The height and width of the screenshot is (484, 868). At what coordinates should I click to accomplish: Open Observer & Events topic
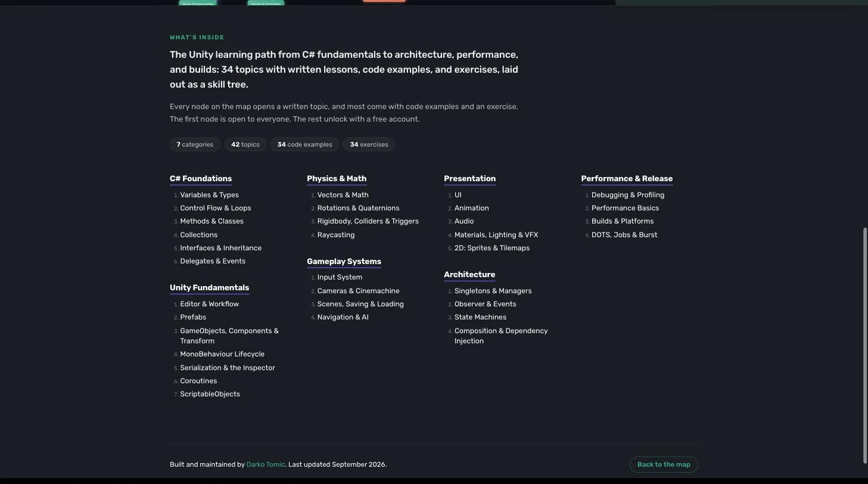point(485,304)
